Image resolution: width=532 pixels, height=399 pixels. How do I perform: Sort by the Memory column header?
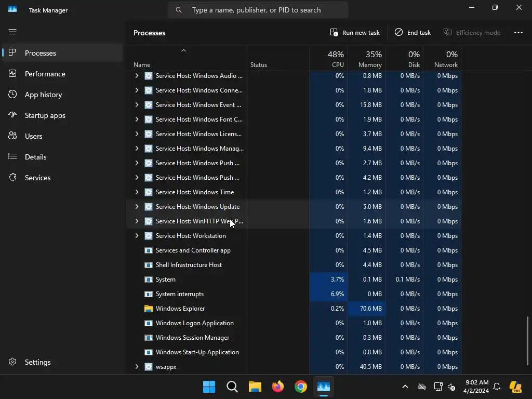366,59
